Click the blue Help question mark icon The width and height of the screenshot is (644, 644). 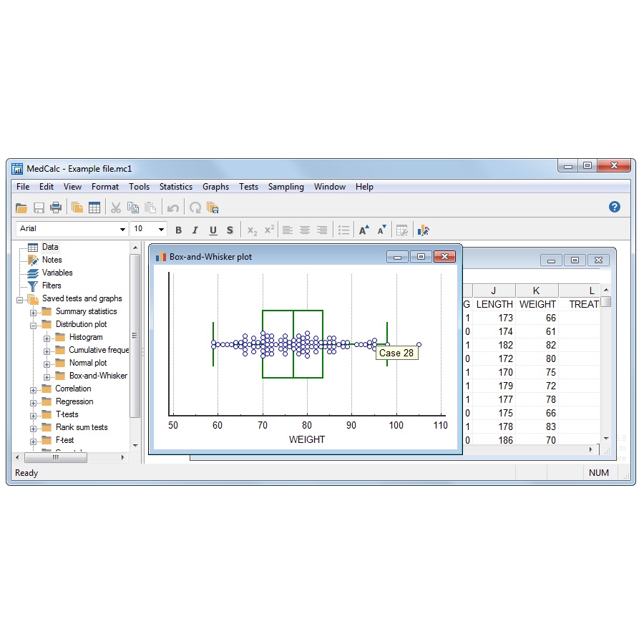614,207
